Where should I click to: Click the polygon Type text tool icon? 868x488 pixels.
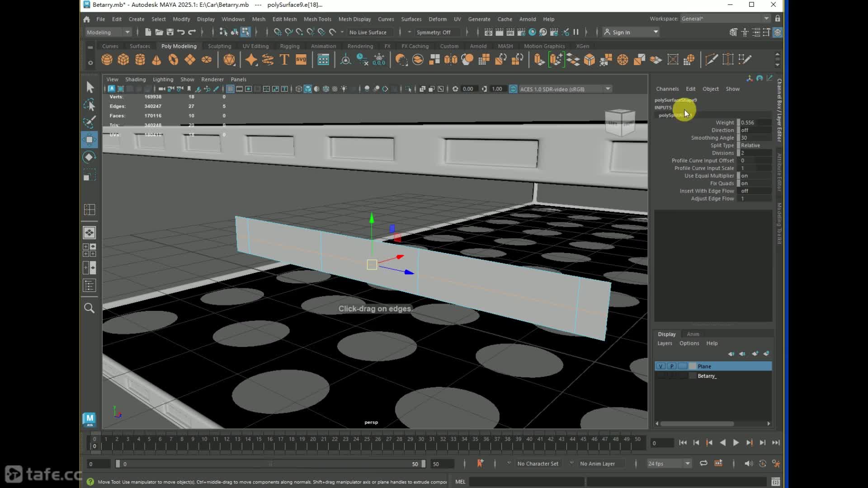point(284,60)
